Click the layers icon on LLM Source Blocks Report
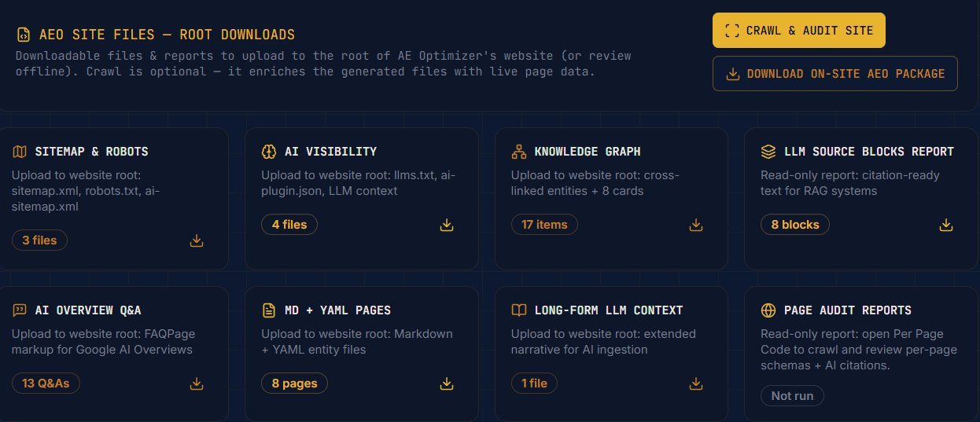The height and width of the screenshot is (422, 980). click(768, 151)
